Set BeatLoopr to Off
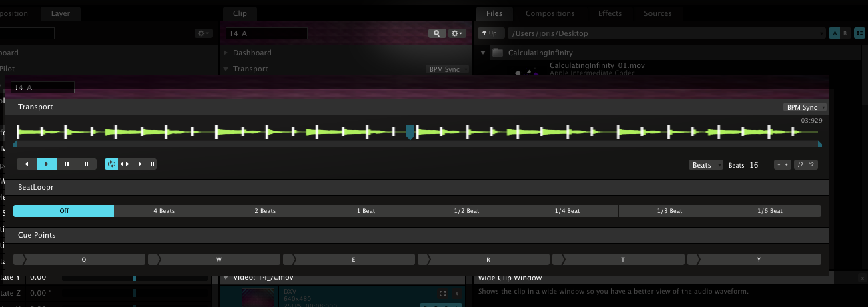Screen dimensions: 868x307 tap(64, 211)
